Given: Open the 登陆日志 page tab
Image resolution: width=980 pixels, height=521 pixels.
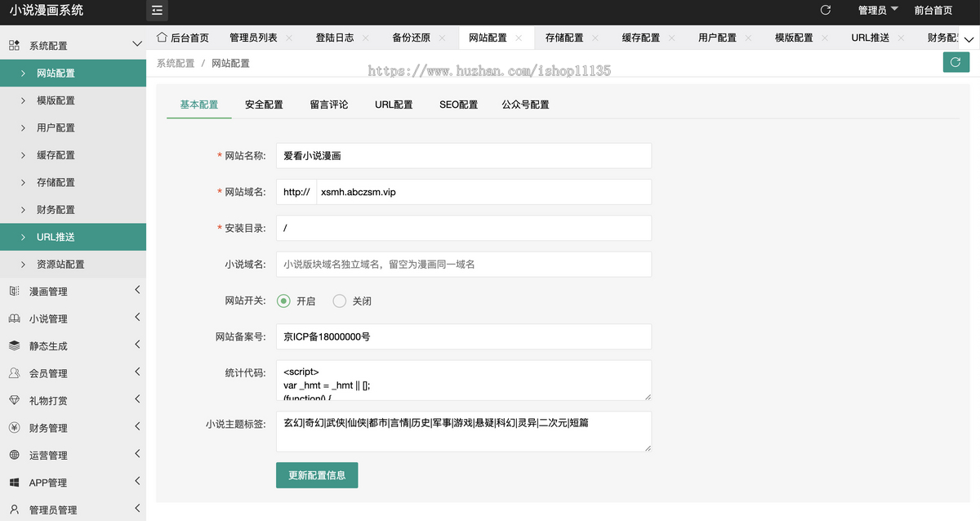Looking at the screenshot, I should tap(335, 38).
